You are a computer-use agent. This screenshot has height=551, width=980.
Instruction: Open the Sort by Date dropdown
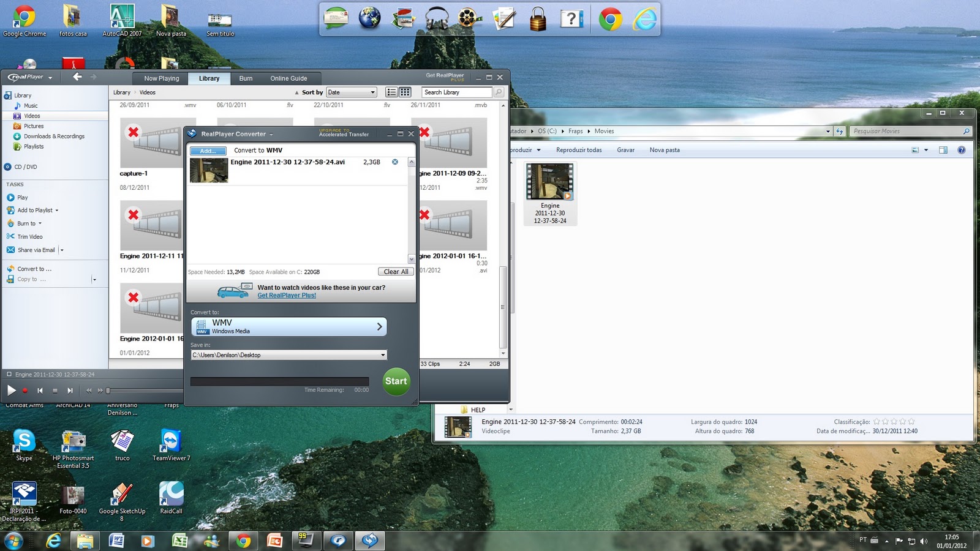pos(352,92)
